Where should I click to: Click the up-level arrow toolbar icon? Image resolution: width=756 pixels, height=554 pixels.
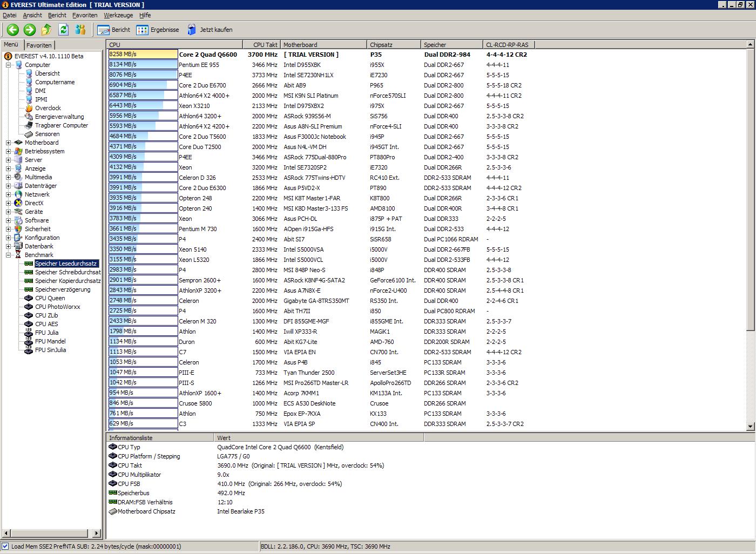pos(46,30)
